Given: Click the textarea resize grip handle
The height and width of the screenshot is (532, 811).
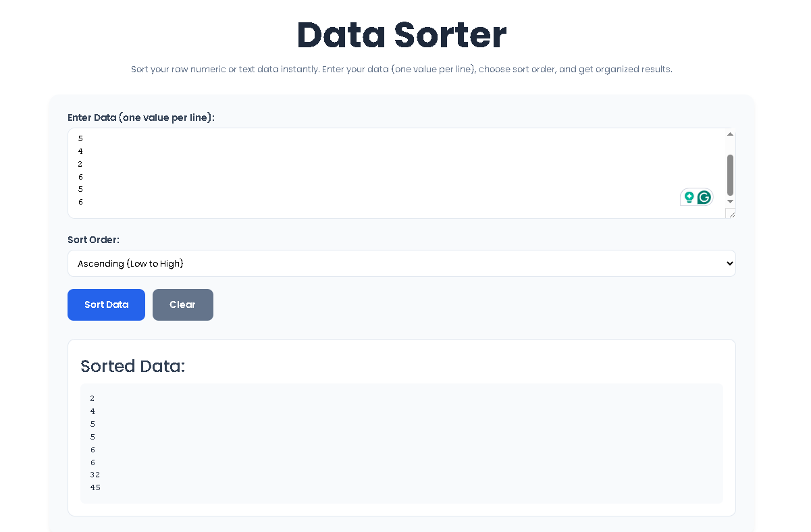Looking at the screenshot, I should coord(731,213).
